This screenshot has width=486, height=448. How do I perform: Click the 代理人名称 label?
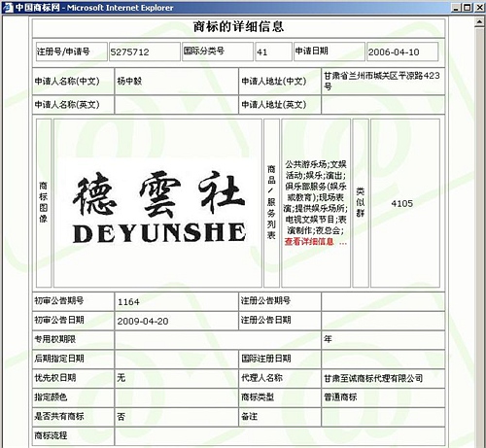point(261,378)
